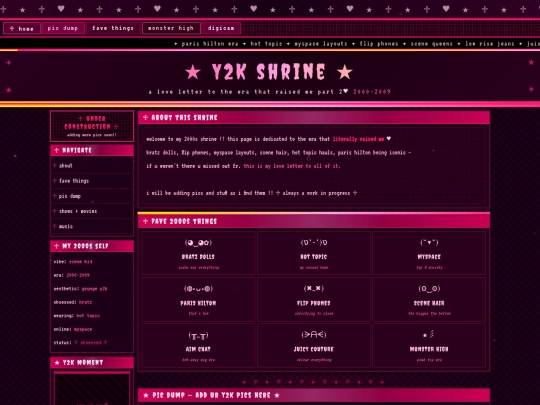Select the Monster High card title
This screenshot has height=405, width=540.
click(x=429, y=349)
